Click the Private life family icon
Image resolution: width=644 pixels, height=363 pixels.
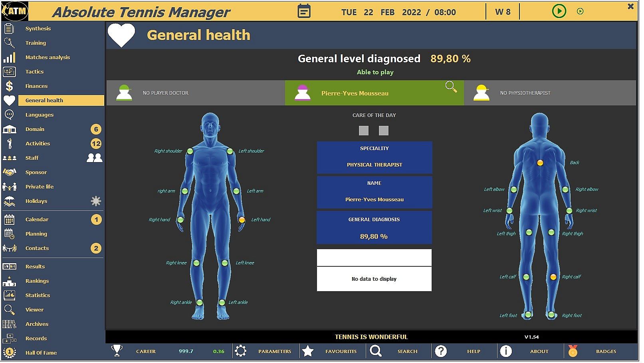[x=9, y=188]
